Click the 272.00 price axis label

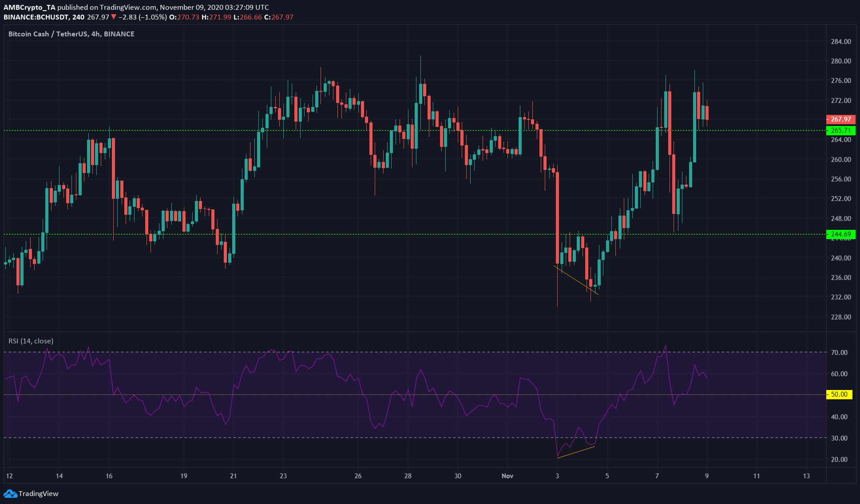[841, 101]
